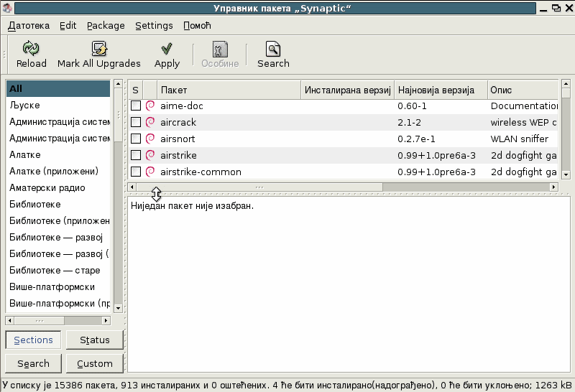Click 'Documentation' description cell for aime-doc
Screen dimensions: 575x392
point(525,106)
